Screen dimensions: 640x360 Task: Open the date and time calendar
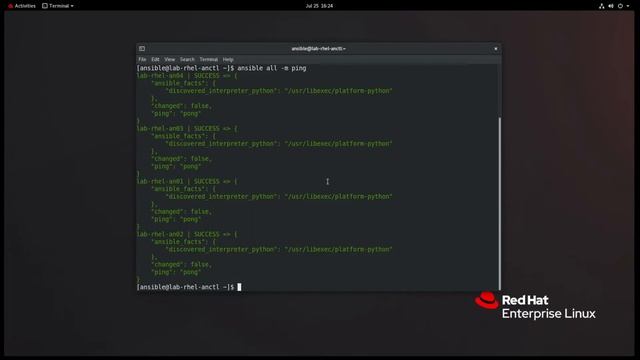point(319,6)
